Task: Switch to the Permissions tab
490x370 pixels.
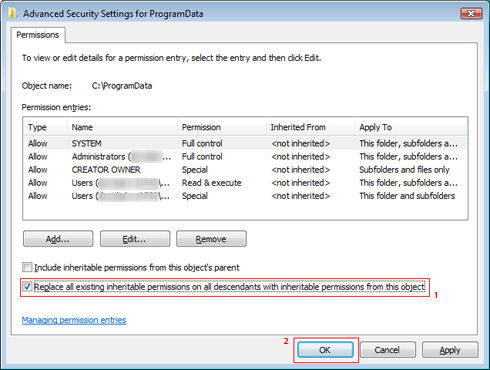Action: pos(38,35)
